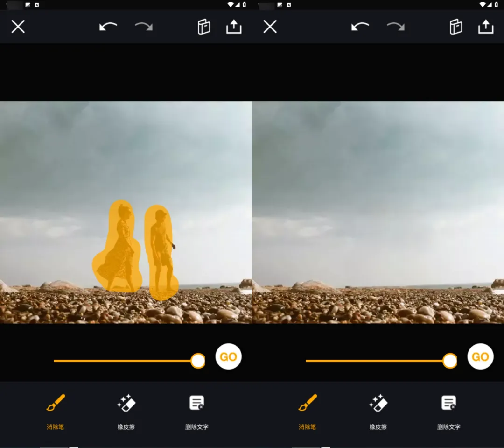
Task: Close the left editor with the X icon
Action: coord(18,27)
